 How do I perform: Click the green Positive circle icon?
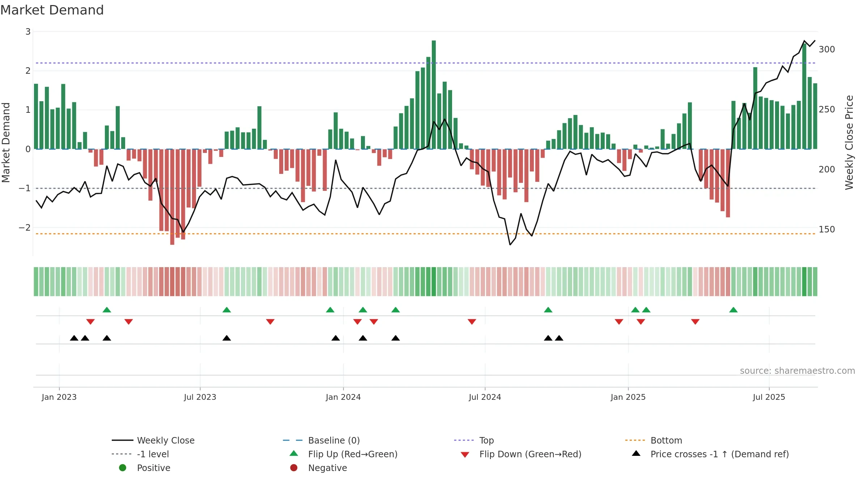click(123, 468)
